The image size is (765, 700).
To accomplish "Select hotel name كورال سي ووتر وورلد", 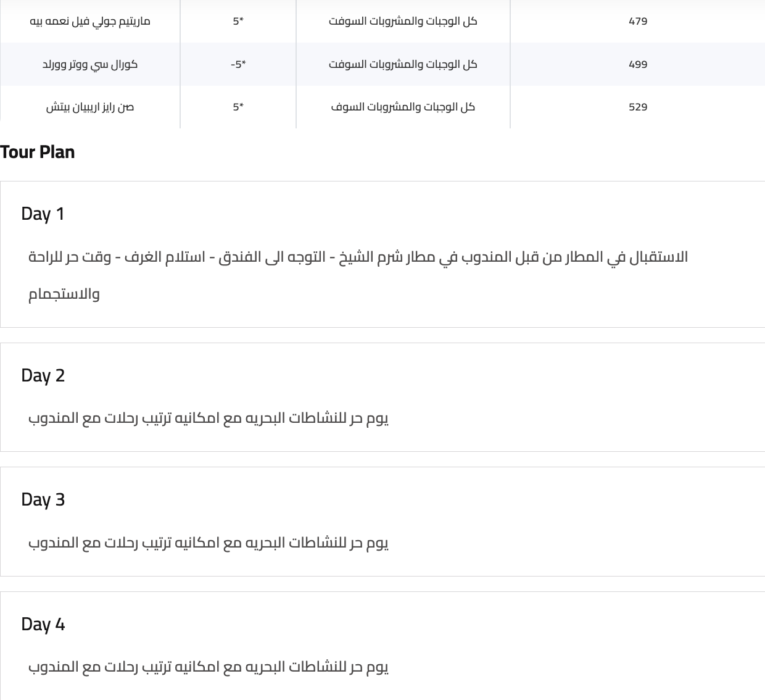I will point(90,64).
